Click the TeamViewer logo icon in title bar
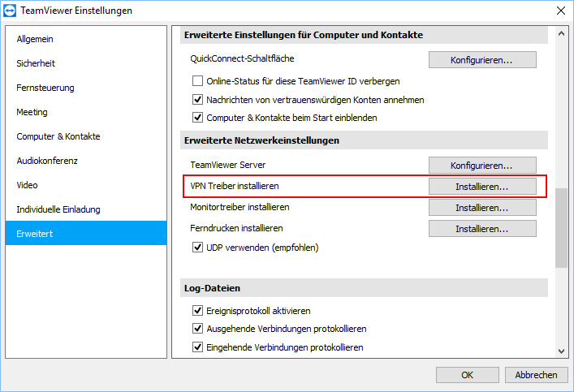 [10, 11]
